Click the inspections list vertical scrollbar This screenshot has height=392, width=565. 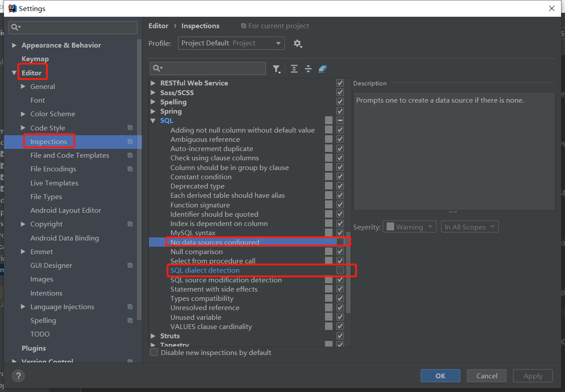click(348, 273)
